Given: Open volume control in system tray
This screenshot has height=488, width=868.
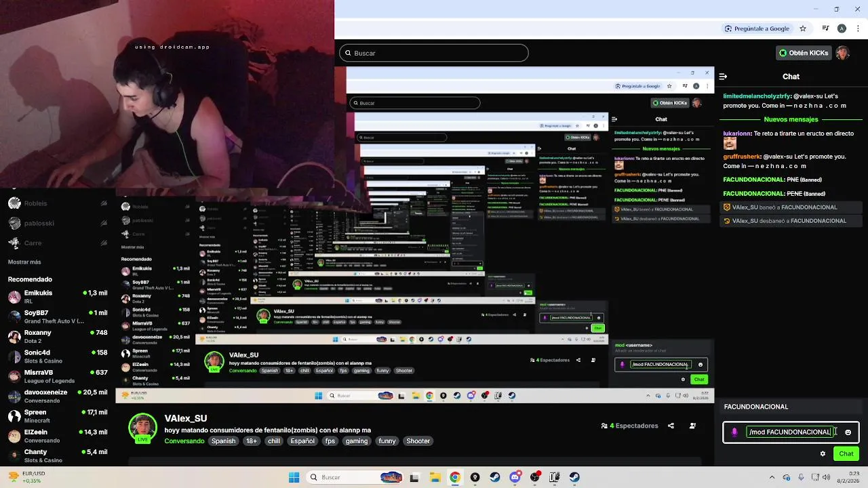Looking at the screenshot, I should point(825,477).
